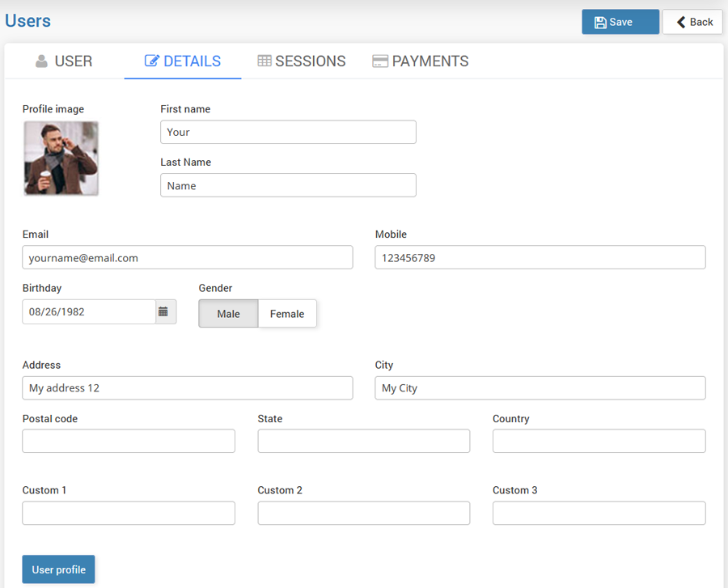Click the Country input field

(599, 441)
